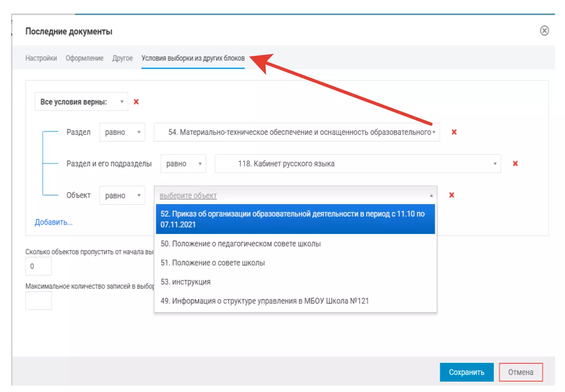
Task: Open the равно operator dropdown for Раздел
Action: [x=122, y=132]
